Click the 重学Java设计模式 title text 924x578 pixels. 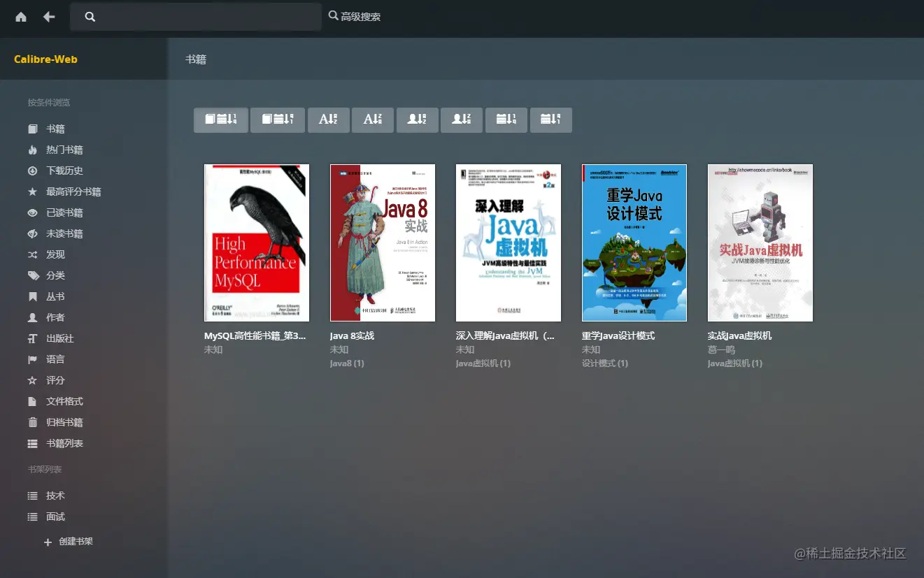pyautogui.click(x=618, y=335)
